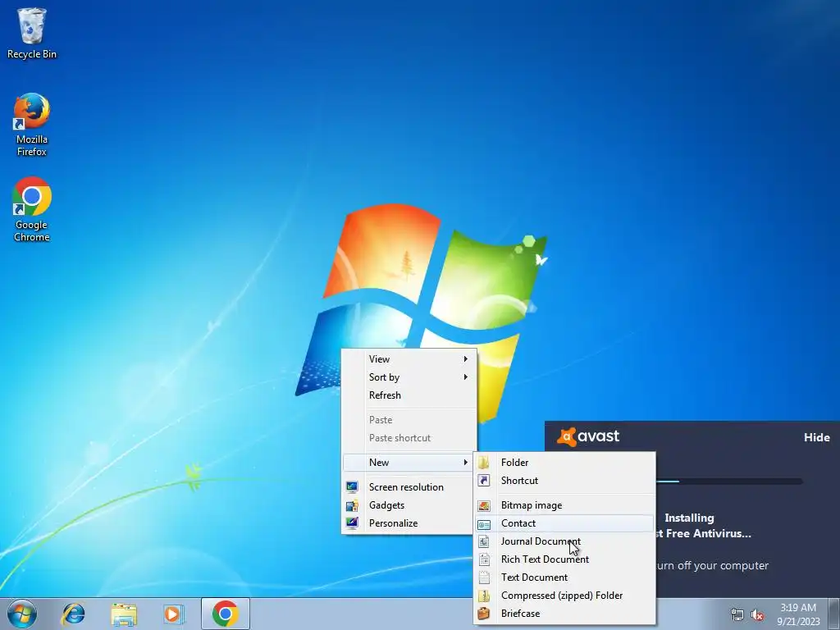The height and width of the screenshot is (630, 840).
Task: Click the Avast installation progress bar
Action: pos(729,482)
